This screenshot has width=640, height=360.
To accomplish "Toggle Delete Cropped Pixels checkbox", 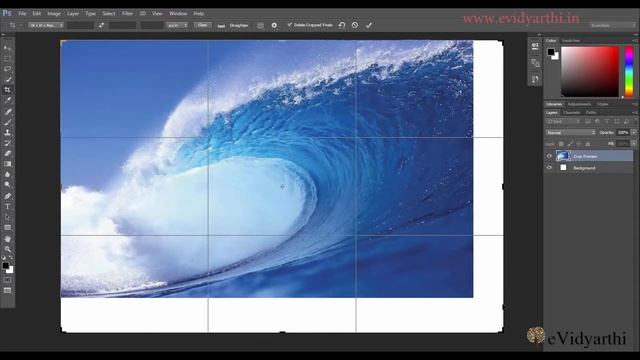I will (289, 25).
